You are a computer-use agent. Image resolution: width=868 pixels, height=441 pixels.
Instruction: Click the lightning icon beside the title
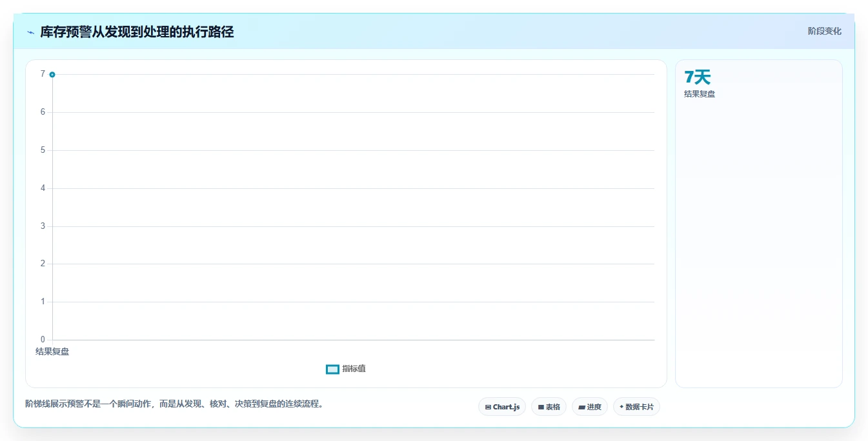(x=30, y=32)
